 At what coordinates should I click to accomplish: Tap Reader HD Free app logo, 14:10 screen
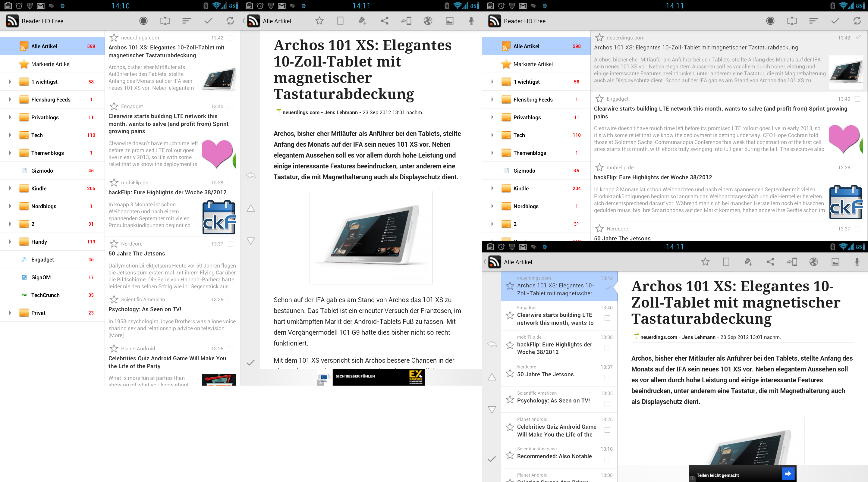12,21
